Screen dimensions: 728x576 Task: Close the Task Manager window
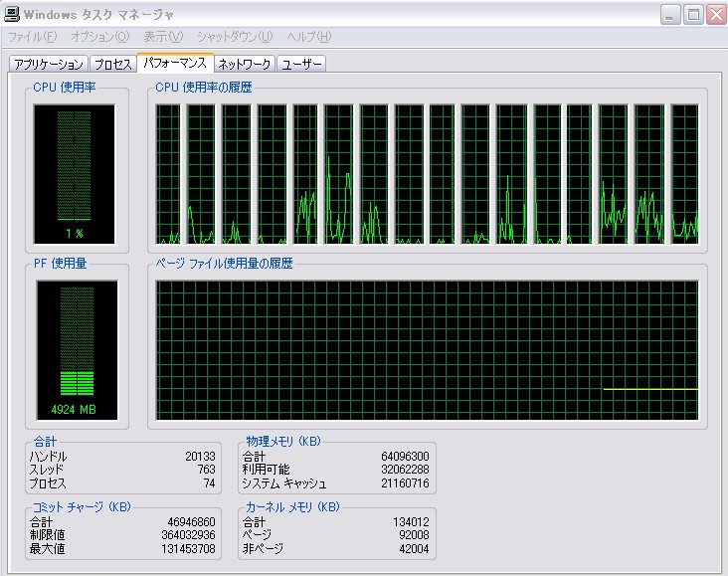(x=716, y=15)
